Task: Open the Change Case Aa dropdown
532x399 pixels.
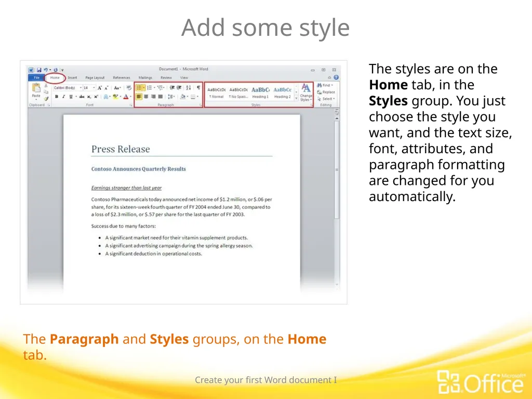Action: point(117,88)
